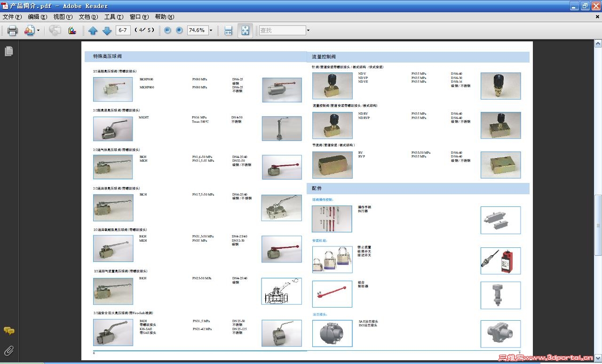The height and width of the screenshot is (364, 602).
Task: Click the MKHP800 model text
Action: [x=147, y=87]
